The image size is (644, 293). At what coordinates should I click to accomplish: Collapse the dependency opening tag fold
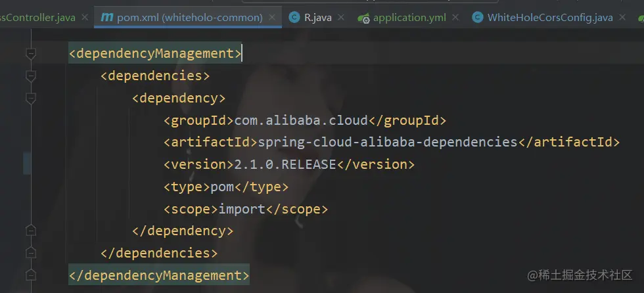coord(31,98)
